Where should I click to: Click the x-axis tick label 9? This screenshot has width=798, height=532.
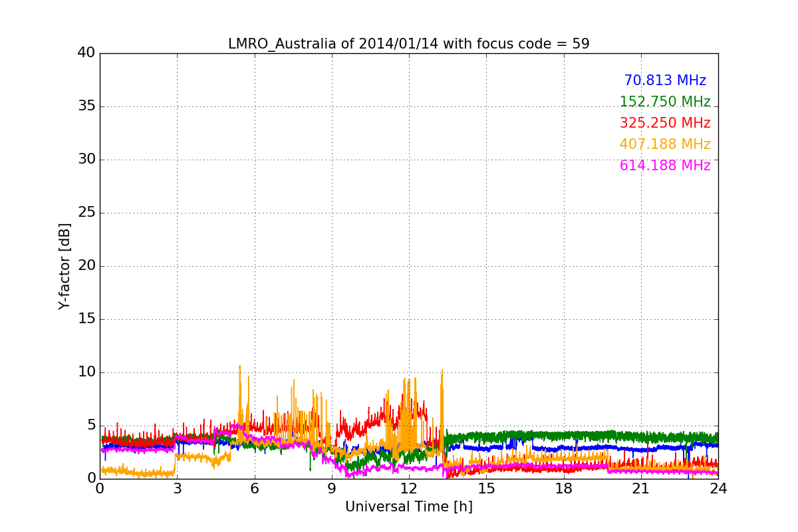click(332, 489)
